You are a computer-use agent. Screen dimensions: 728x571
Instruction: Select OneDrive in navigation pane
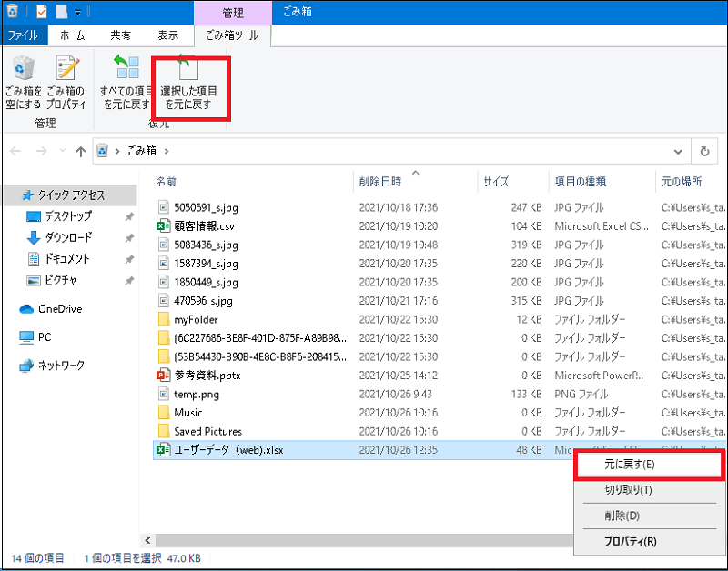(x=60, y=309)
